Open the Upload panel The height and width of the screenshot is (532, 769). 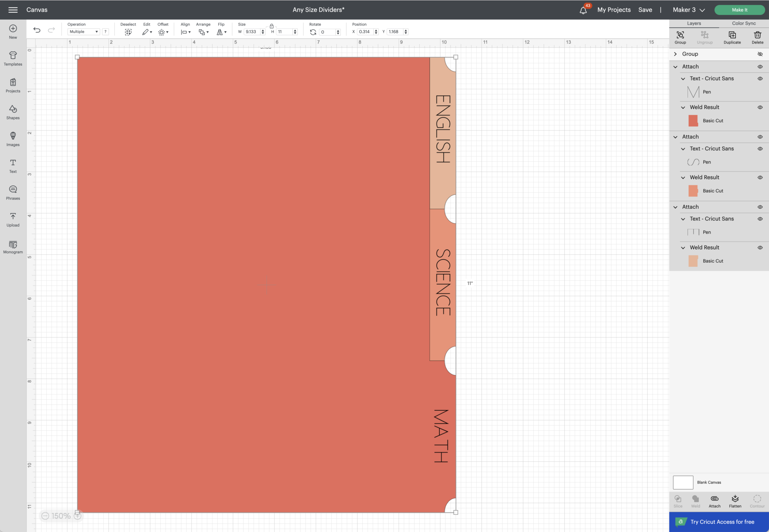pos(12,219)
